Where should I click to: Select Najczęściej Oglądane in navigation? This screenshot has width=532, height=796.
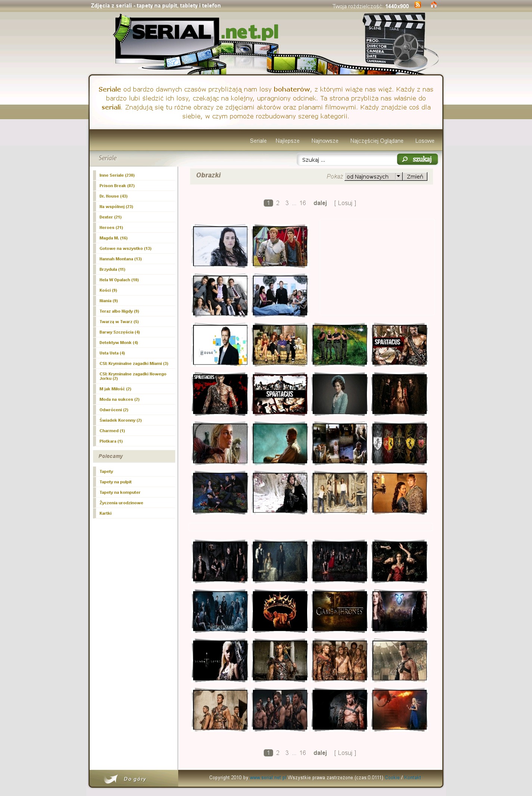tap(377, 141)
